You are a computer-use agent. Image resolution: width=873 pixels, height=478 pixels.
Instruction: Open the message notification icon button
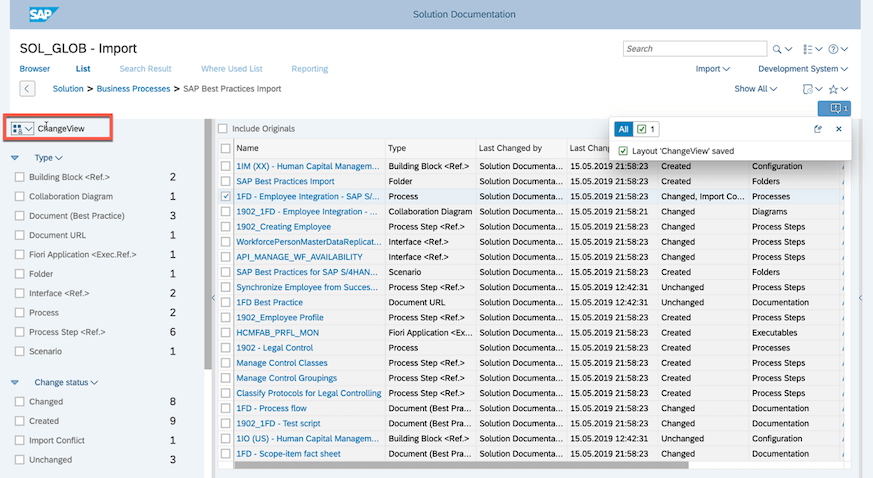click(x=834, y=108)
